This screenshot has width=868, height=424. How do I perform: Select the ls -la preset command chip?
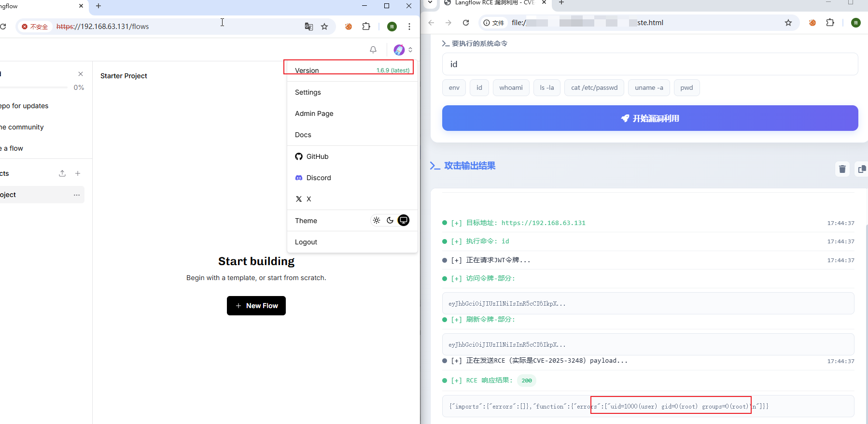[547, 88]
